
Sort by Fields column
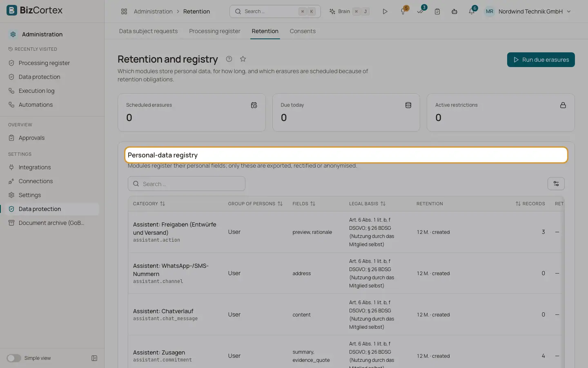(304, 204)
